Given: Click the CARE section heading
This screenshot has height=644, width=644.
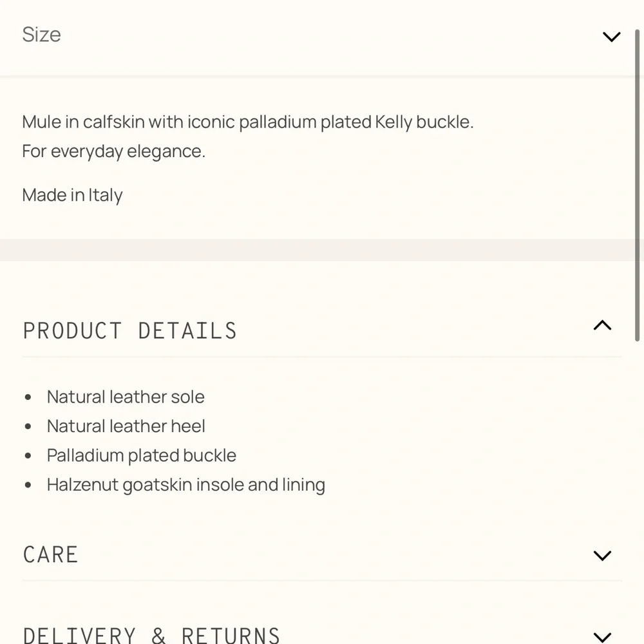Looking at the screenshot, I should coord(51,554).
